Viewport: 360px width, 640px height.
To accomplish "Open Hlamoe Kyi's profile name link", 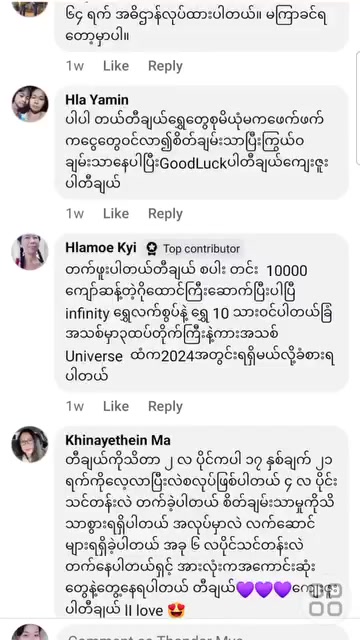I will point(101,248).
